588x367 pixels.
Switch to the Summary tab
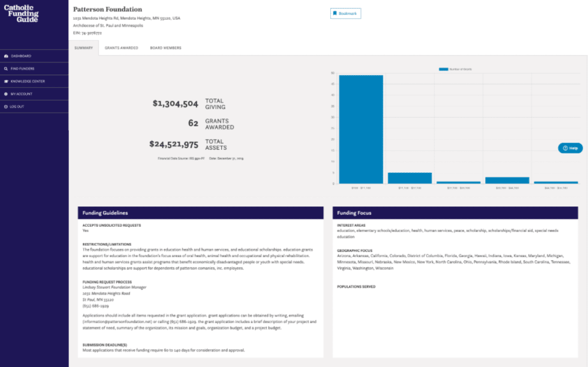click(84, 48)
